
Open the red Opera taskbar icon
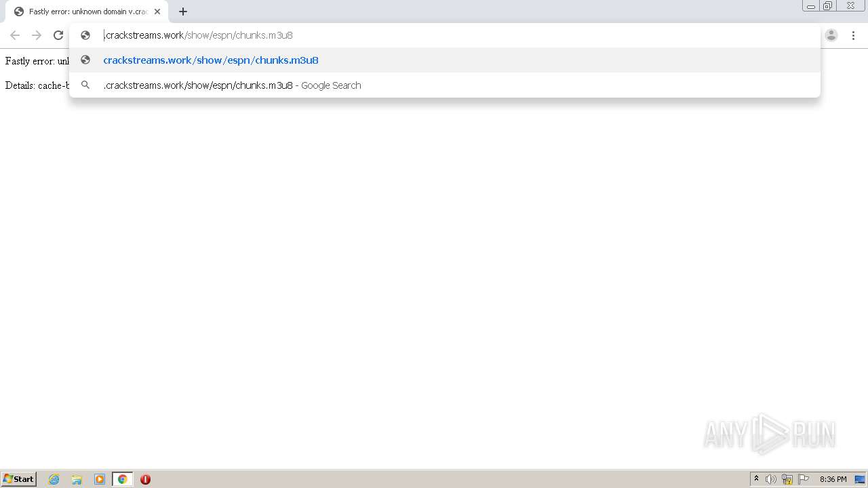(x=145, y=479)
